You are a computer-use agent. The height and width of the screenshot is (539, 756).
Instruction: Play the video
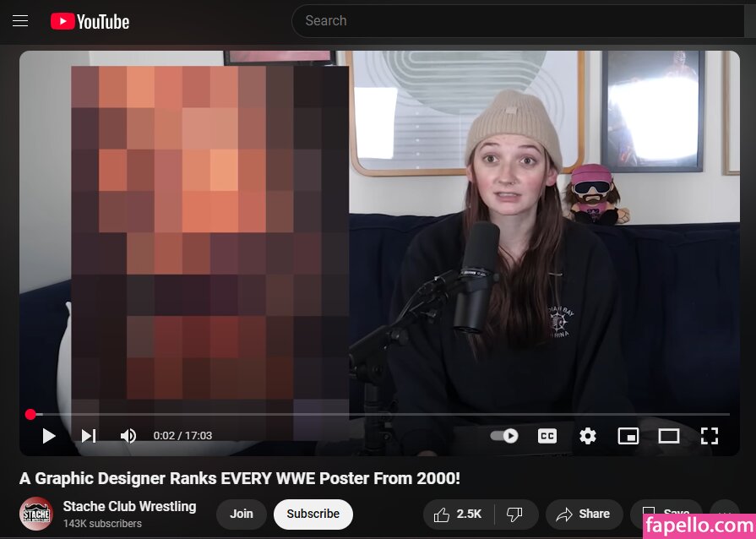point(49,436)
